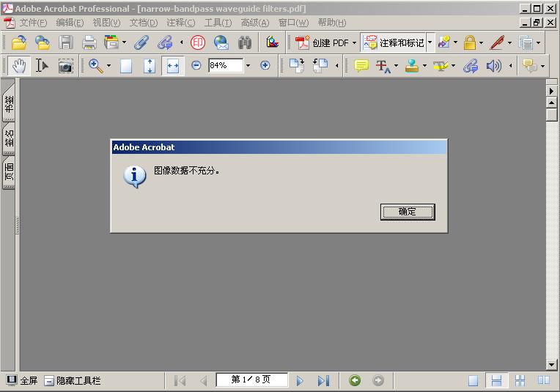The height and width of the screenshot is (392, 560).
Task: Open Search with binoculars icon
Action: pos(245,42)
